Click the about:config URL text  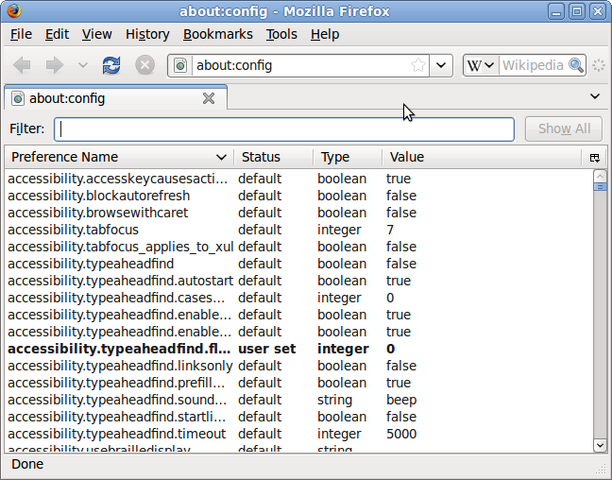tap(234, 65)
